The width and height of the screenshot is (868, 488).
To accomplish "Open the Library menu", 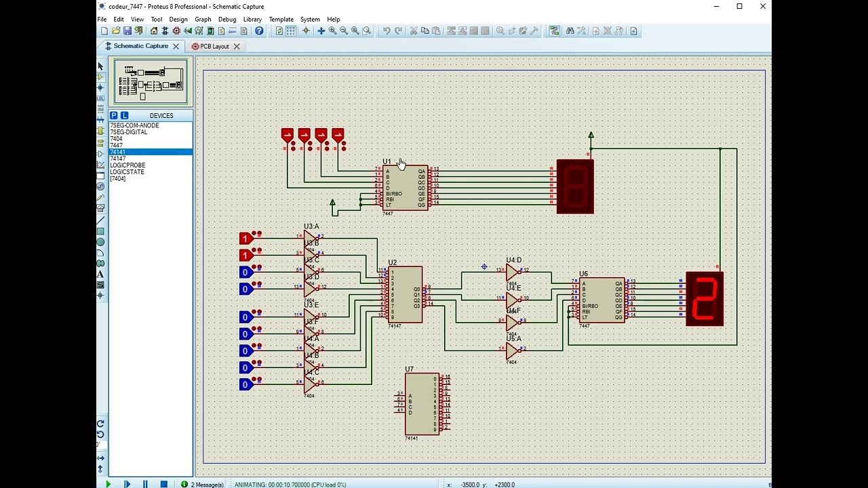I will click(252, 19).
